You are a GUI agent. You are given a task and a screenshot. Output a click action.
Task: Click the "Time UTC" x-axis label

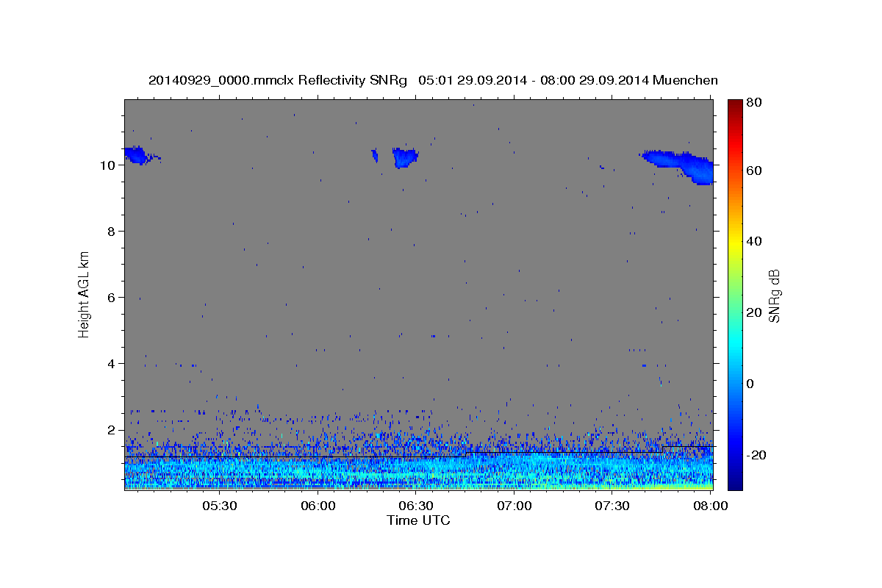[x=418, y=520]
